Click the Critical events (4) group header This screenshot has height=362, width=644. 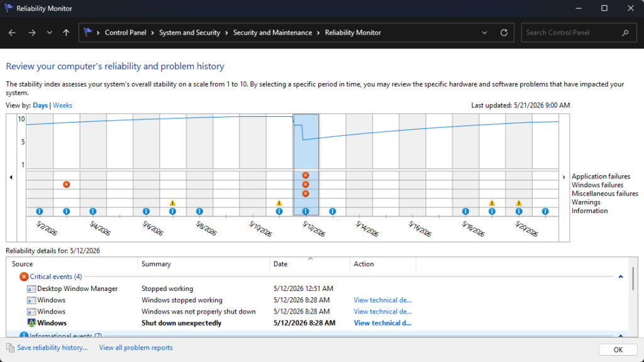[x=56, y=277]
